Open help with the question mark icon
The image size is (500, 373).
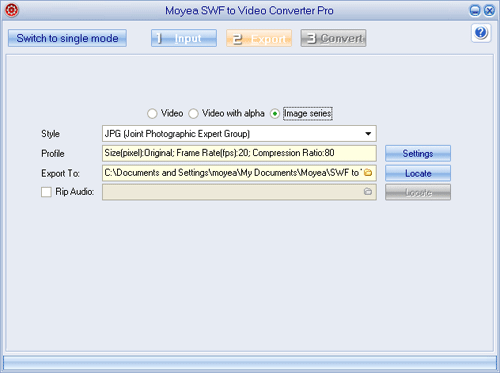(x=481, y=33)
